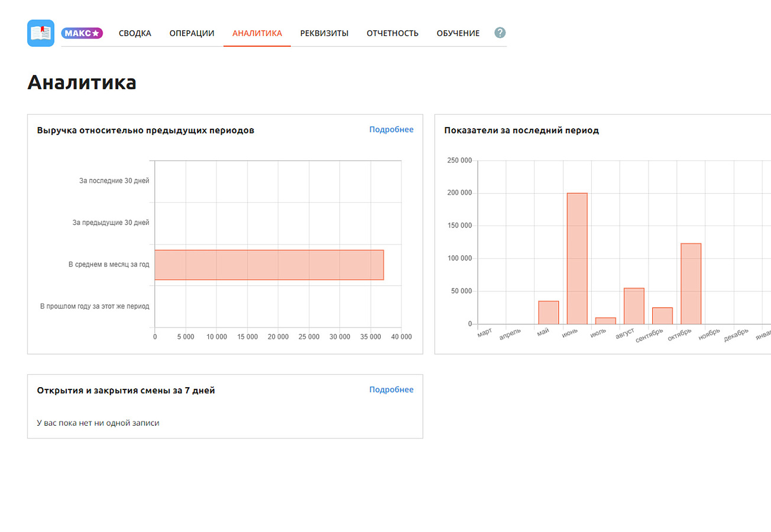Click 'У вас пока нет ни одной записи' text

pos(98,423)
